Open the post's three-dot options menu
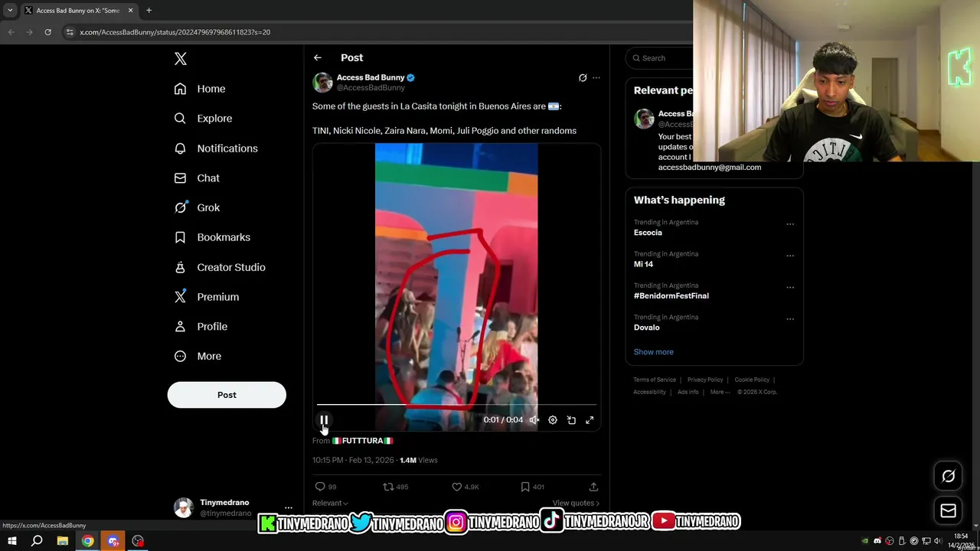The width and height of the screenshot is (980, 551). [596, 77]
